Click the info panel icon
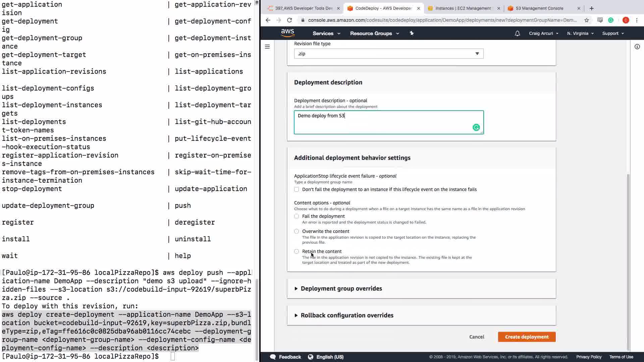This screenshot has height=362, width=644. click(x=637, y=47)
